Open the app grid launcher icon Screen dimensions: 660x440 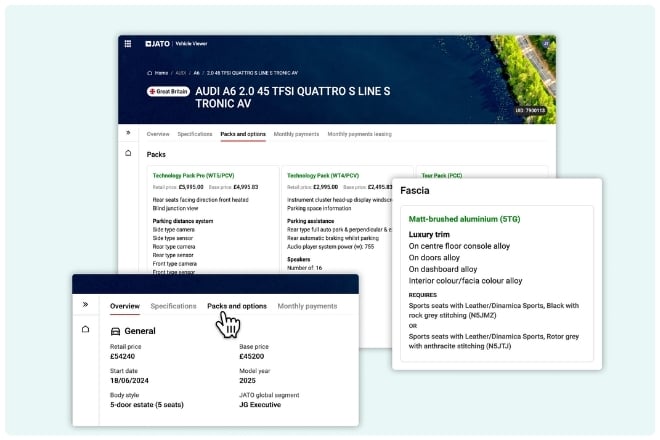coord(128,44)
